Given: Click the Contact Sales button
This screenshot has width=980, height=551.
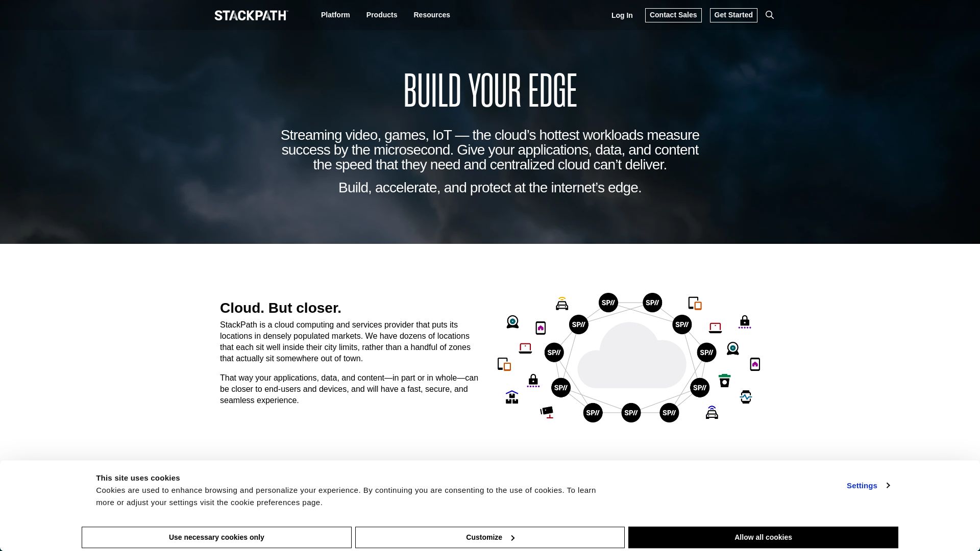Looking at the screenshot, I should [673, 15].
